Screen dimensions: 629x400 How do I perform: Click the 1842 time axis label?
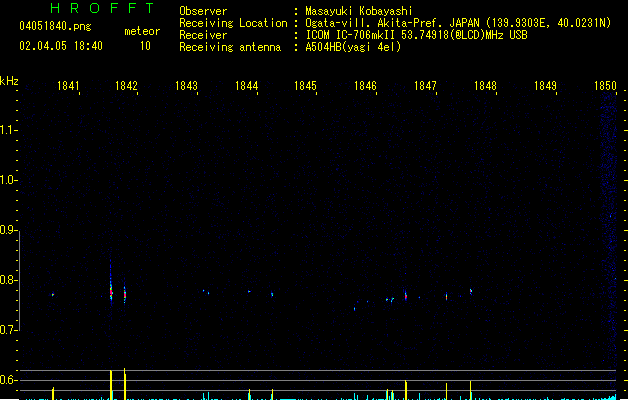tap(126, 86)
